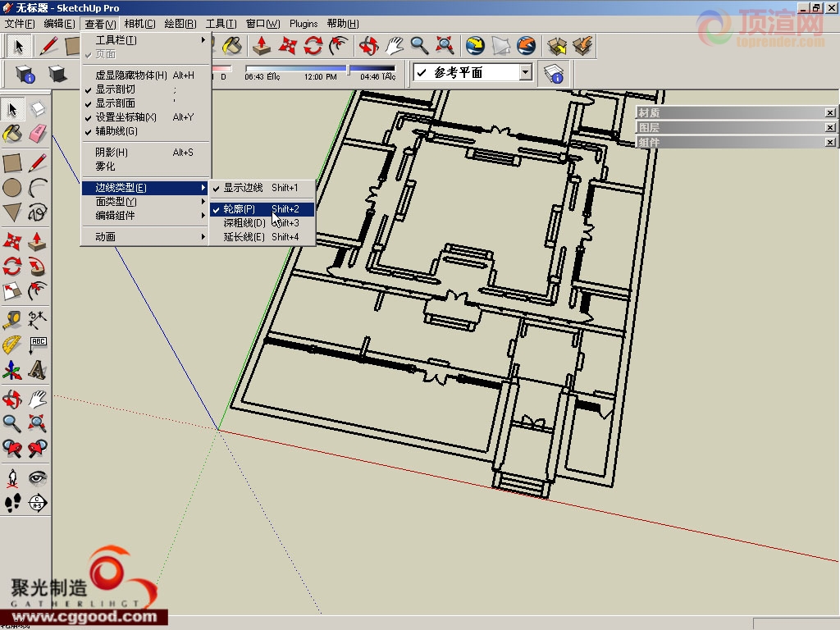Open the Plugins menu

[x=304, y=24]
